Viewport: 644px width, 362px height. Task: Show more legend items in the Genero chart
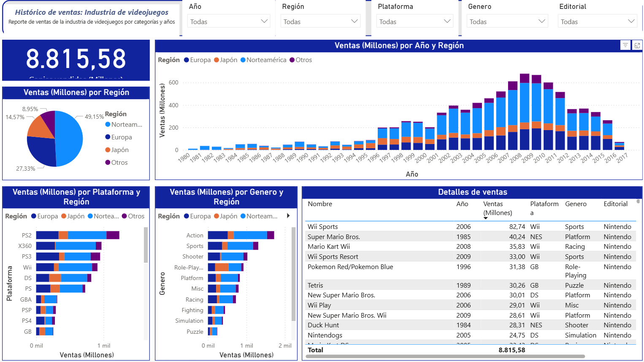pos(288,216)
